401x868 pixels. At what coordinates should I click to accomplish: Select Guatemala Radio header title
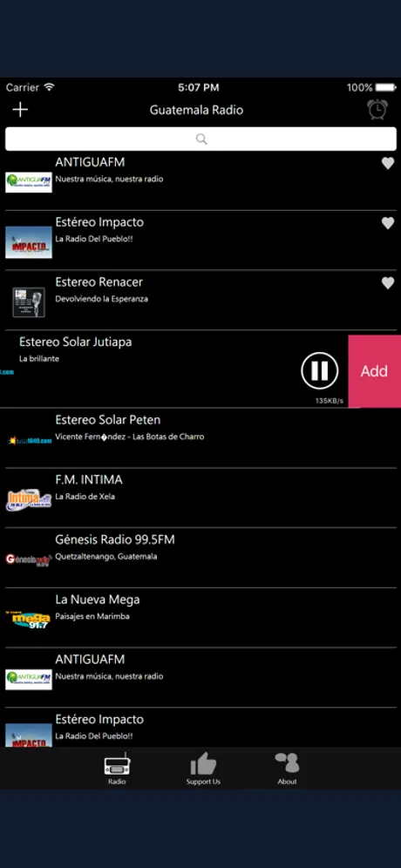click(x=197, y=110)
